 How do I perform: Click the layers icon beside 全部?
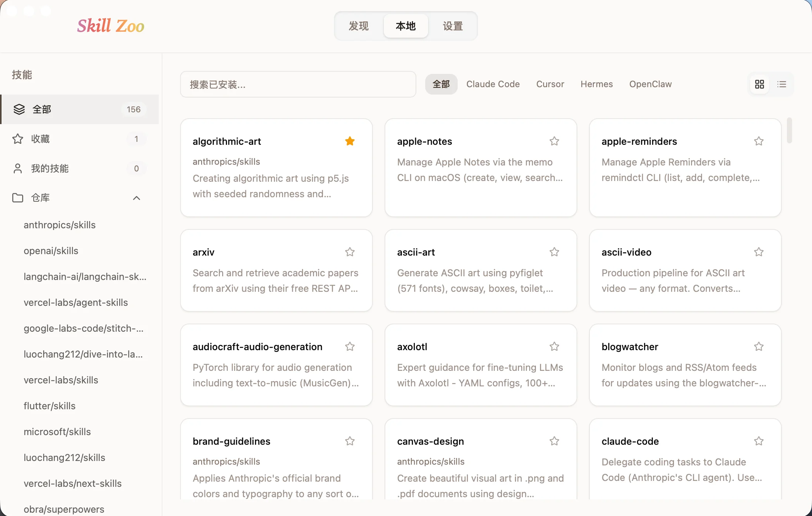[19, 109]
